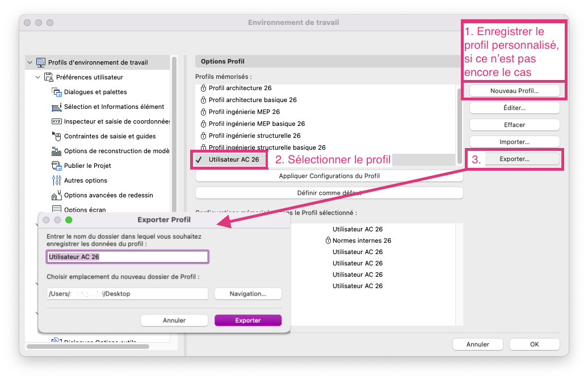Click the Sélection et Informations élément icon

pyautogui.click(x=56, y=107)
